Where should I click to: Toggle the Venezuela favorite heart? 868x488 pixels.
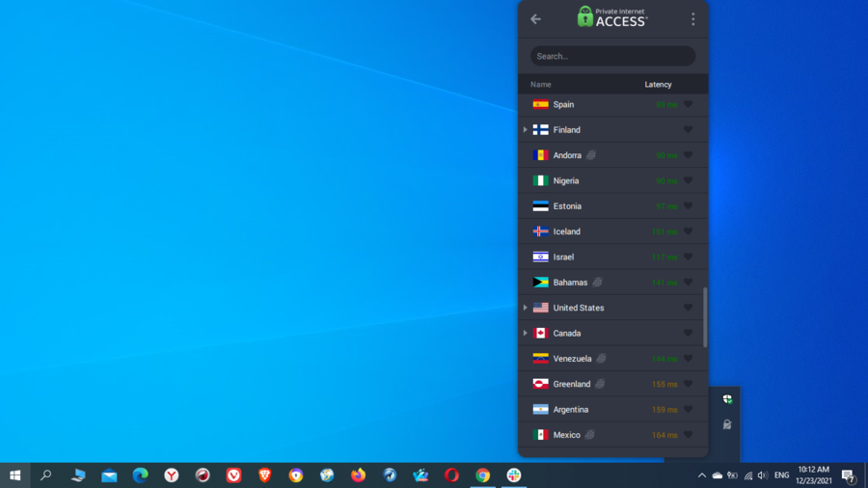coord(688,359)
